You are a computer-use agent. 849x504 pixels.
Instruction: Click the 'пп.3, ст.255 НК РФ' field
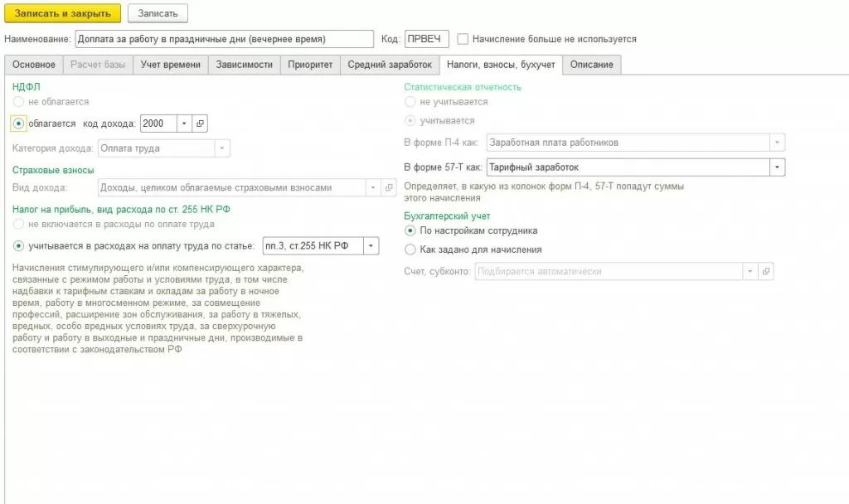point(313,245)
